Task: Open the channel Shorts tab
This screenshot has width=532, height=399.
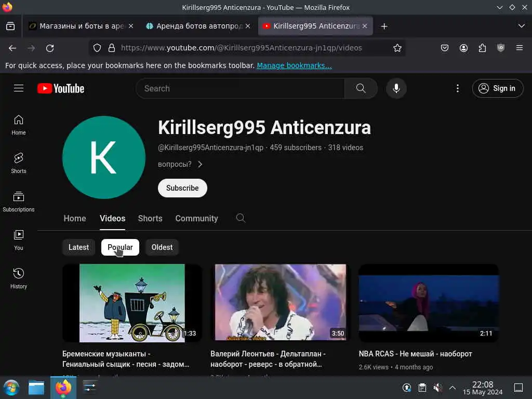Action: pyautogui.click(x=150, y=219)
